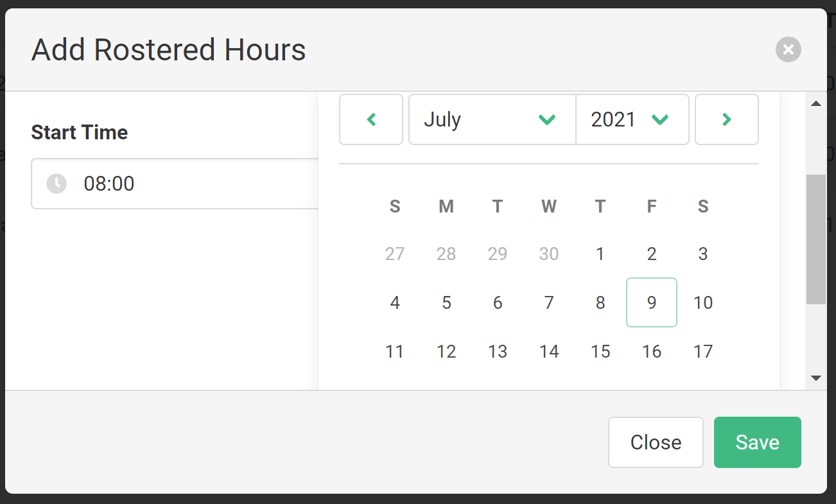The height and width of the screenshot is (504, 836).
Task: Select July 17 on the calendar
Action: tap(703, 351)
